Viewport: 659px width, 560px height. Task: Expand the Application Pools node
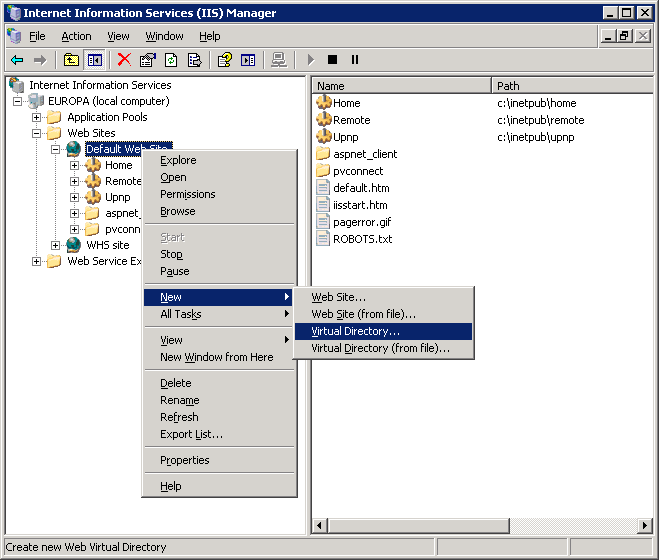point(37,117)
